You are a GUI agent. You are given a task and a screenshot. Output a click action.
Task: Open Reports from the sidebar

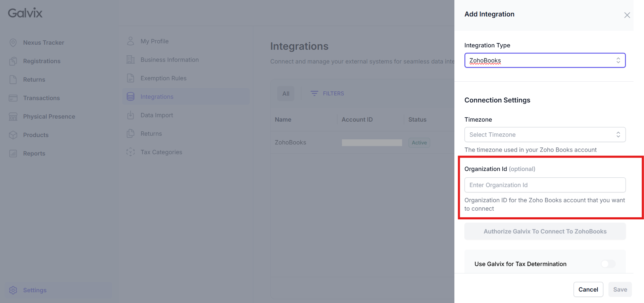(x=34, y=154)
